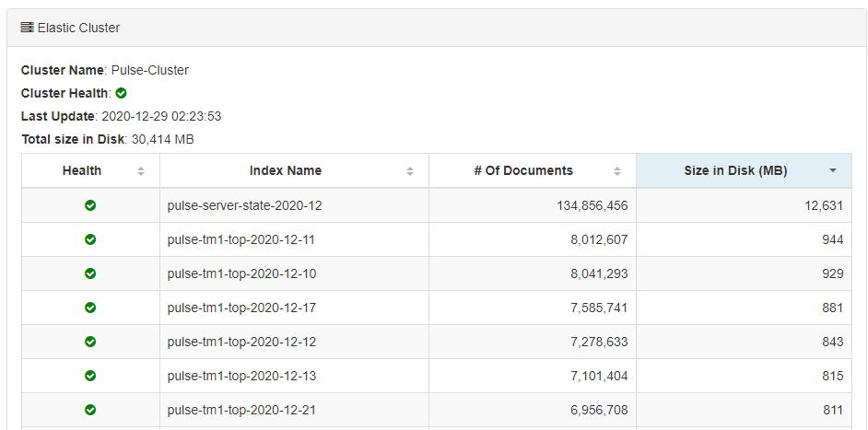This screenshot has height=430, width=868.
Task: Click health icon for pulse-tm1-top-2020-12-21 row
Action: [90, 410]
